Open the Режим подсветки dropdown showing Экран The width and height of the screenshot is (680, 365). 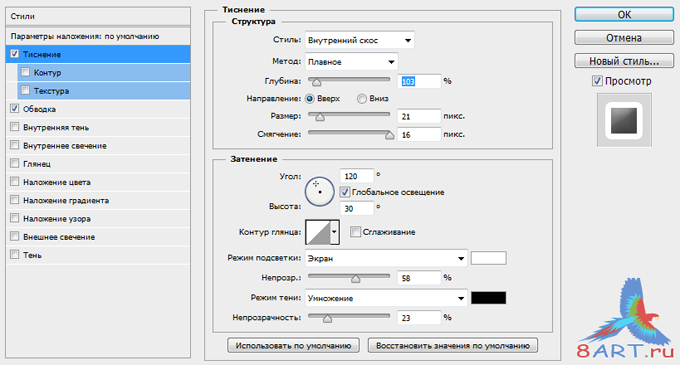click(386, 258)
